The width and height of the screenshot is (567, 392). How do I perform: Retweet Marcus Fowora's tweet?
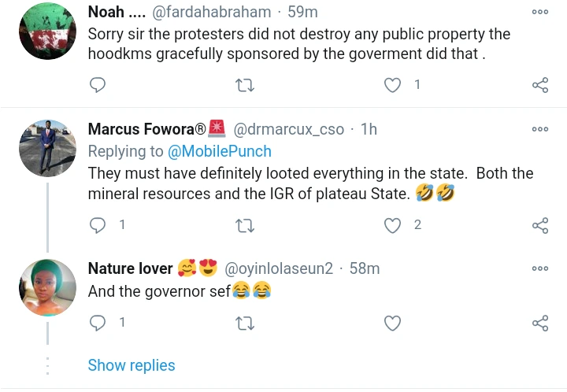point(245,226)
